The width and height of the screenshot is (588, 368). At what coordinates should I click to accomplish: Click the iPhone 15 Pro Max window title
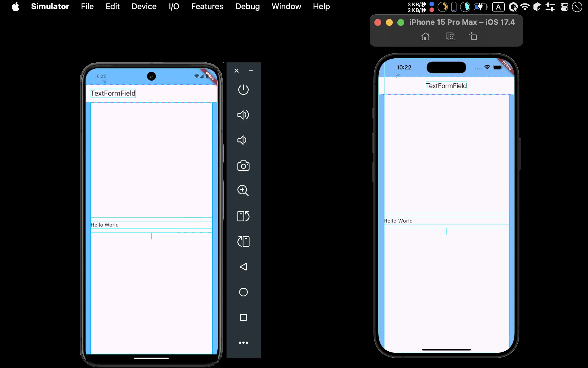[x=462, y=22]
